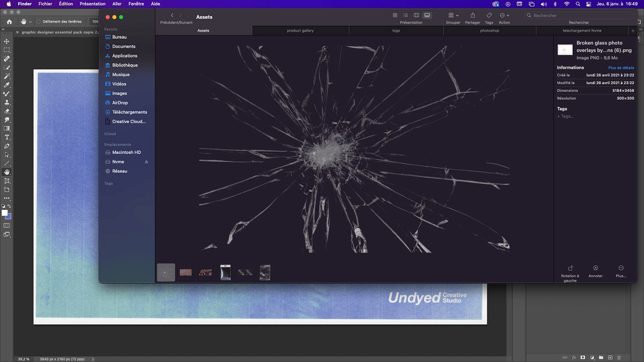
Task: Eject the Nvme drive
Action: [147, 162]
